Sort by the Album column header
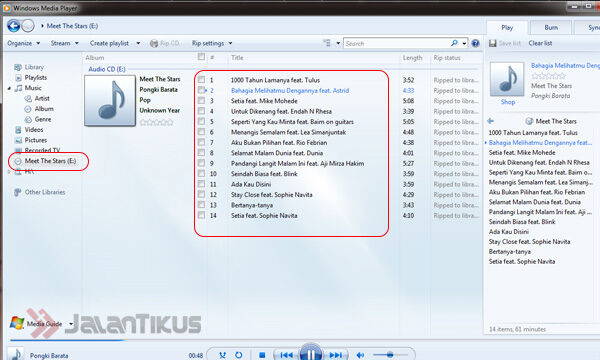This screenshot has width=600, height=360. click(95, 58)
